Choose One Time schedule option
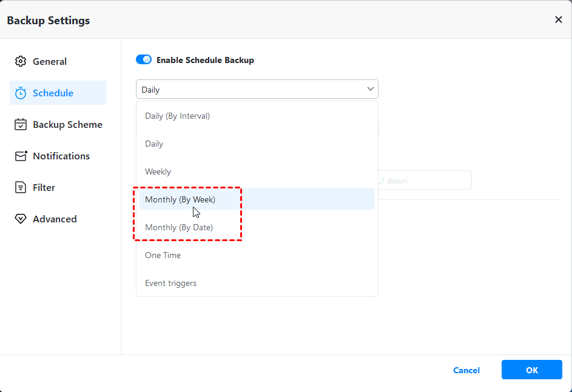The width and height of the screenshot is (572, 392). [163, 255]
